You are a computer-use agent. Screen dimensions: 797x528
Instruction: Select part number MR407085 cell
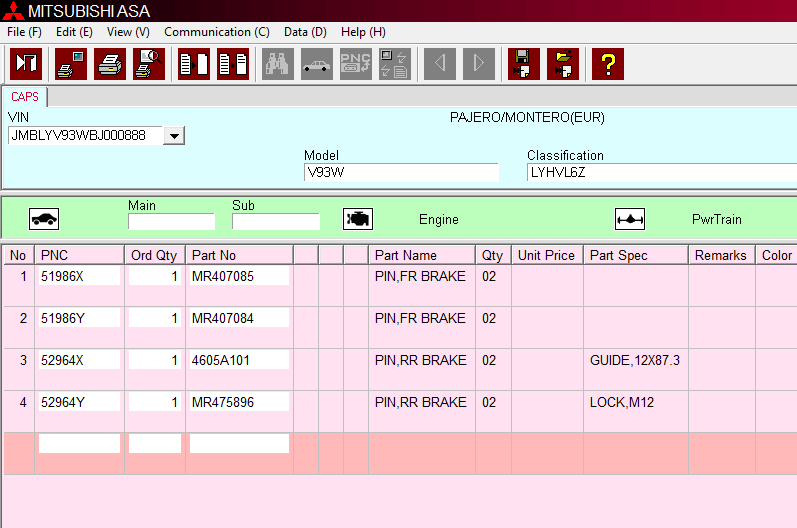(238, 276)
